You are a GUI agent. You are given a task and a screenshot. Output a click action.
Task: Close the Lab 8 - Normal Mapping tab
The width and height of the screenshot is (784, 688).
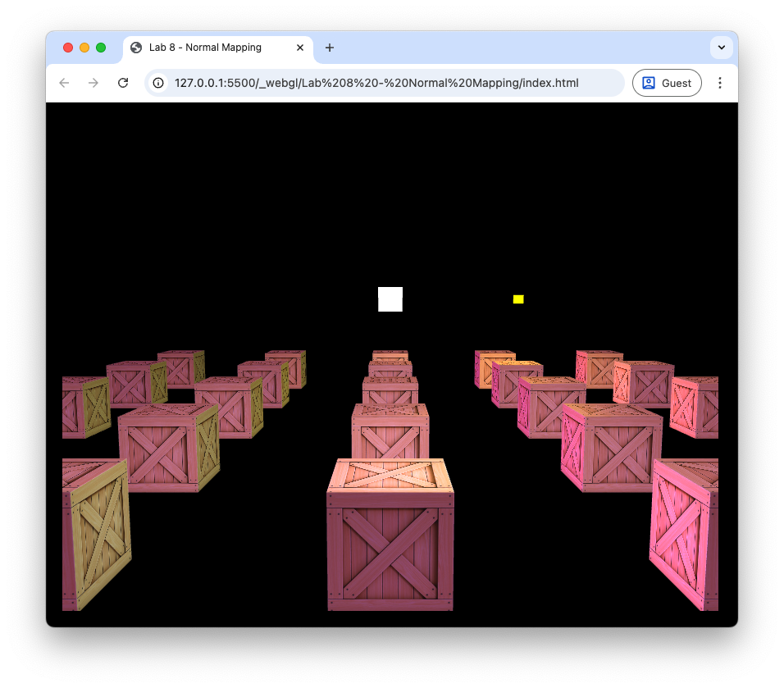coord(300,48)
